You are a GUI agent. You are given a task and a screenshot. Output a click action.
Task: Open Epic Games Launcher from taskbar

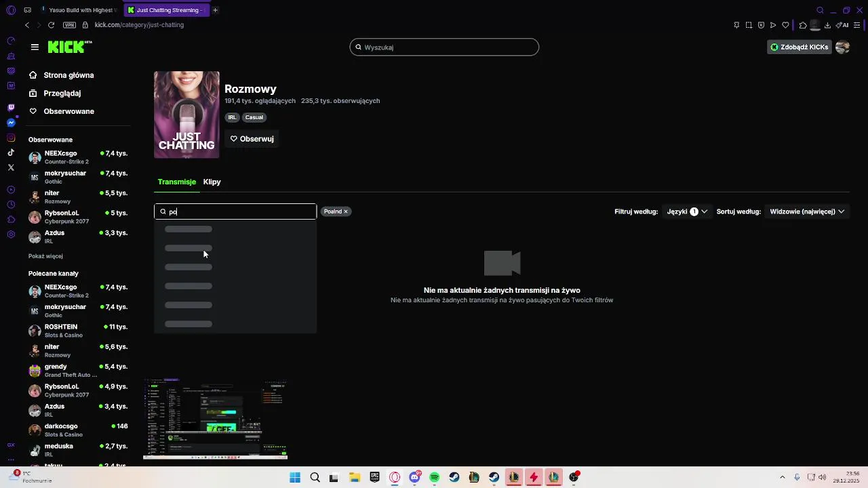374,477
